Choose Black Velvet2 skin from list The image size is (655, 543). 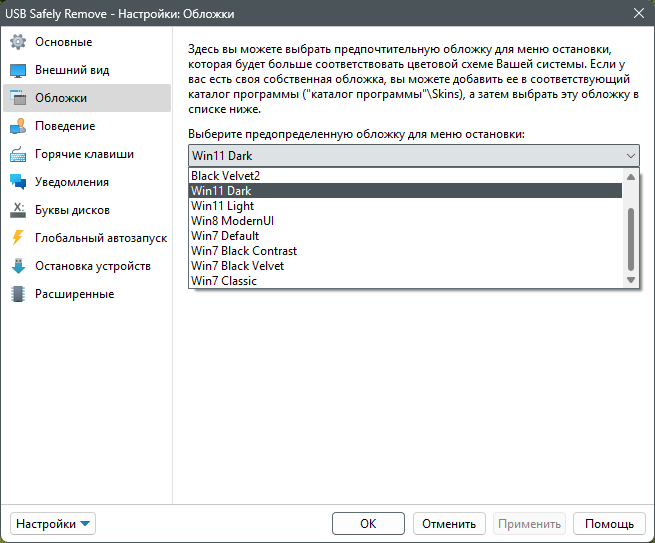point(405,175)
